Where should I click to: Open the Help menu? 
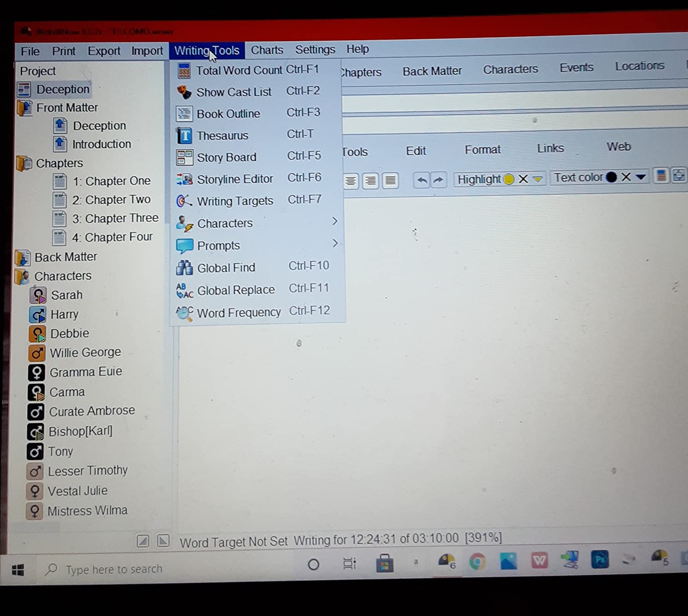357,49
